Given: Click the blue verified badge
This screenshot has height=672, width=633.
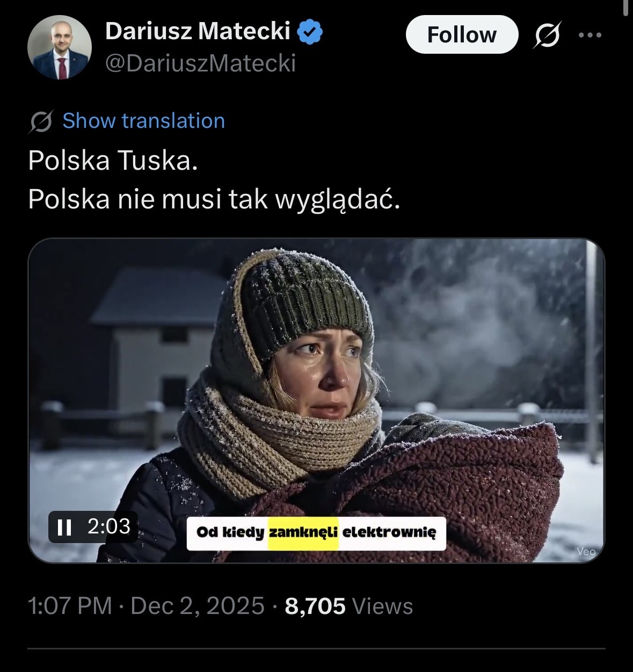Looking at the screenshot, I should click(x=311, y=31).
